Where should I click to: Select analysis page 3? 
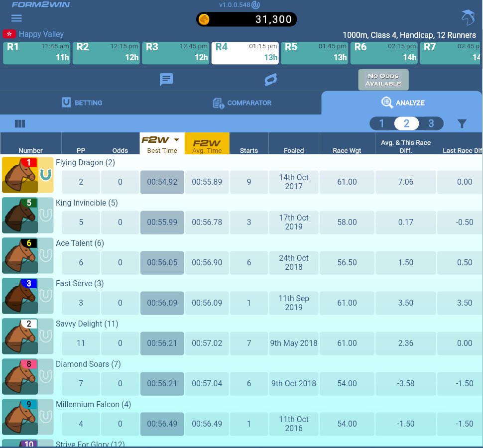[431, 123]
